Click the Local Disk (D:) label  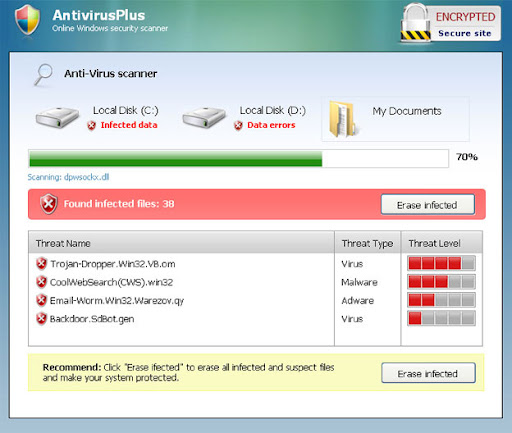[x=273, y=110]
